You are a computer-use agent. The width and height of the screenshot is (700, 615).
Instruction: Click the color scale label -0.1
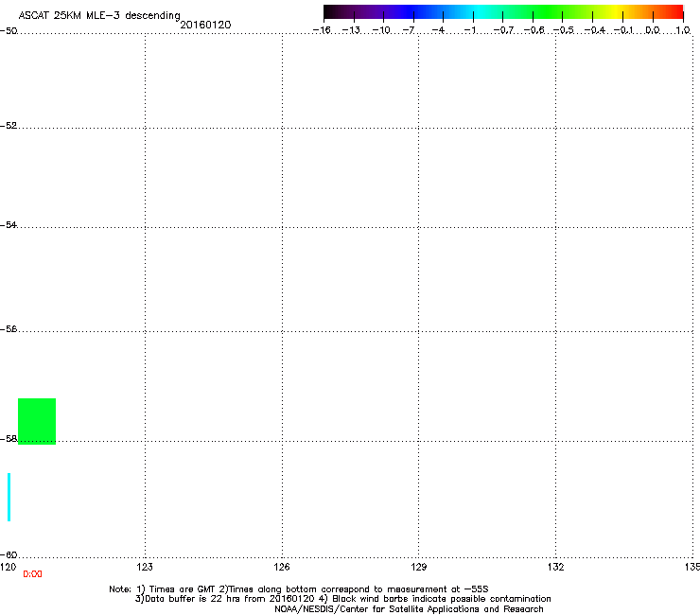click(x=623, y=30)
